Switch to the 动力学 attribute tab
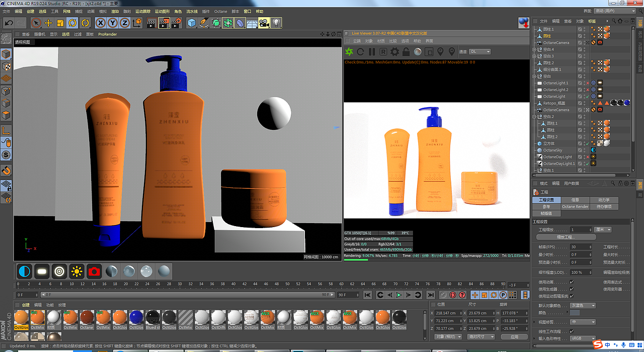The height and width of the screenshot is (352, 644). coord(604,200)
